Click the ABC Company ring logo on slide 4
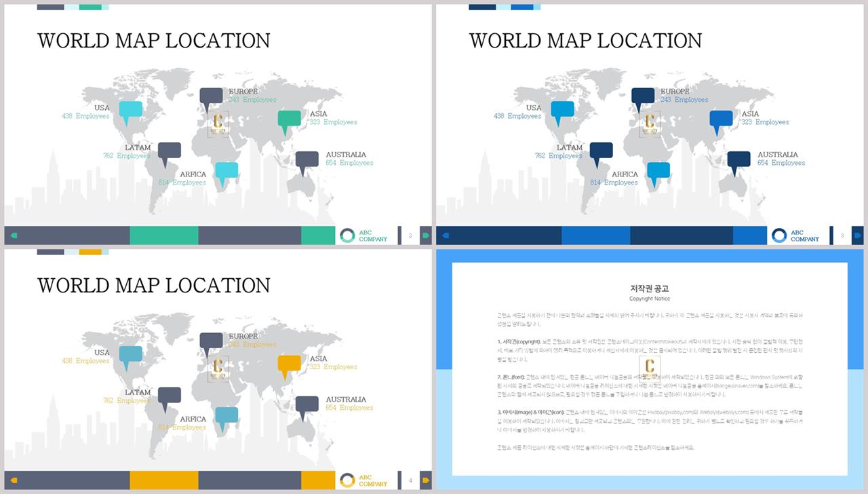 coord(347,480)
